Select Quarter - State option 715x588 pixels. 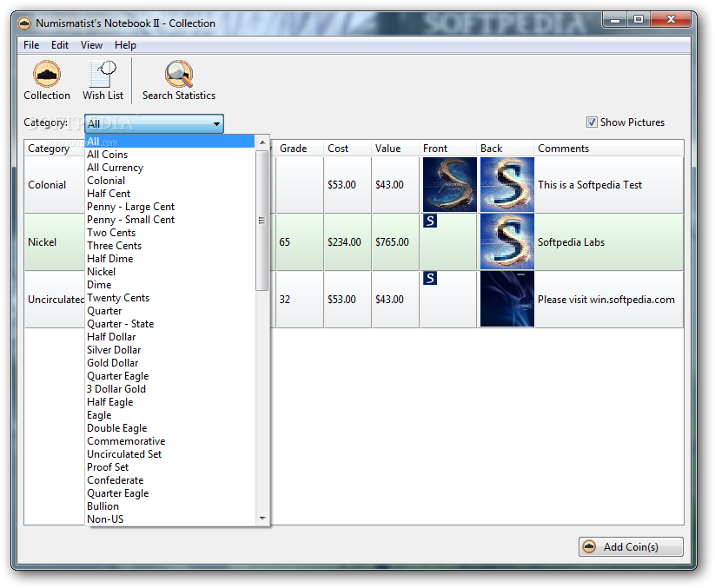tap(169, 324)
